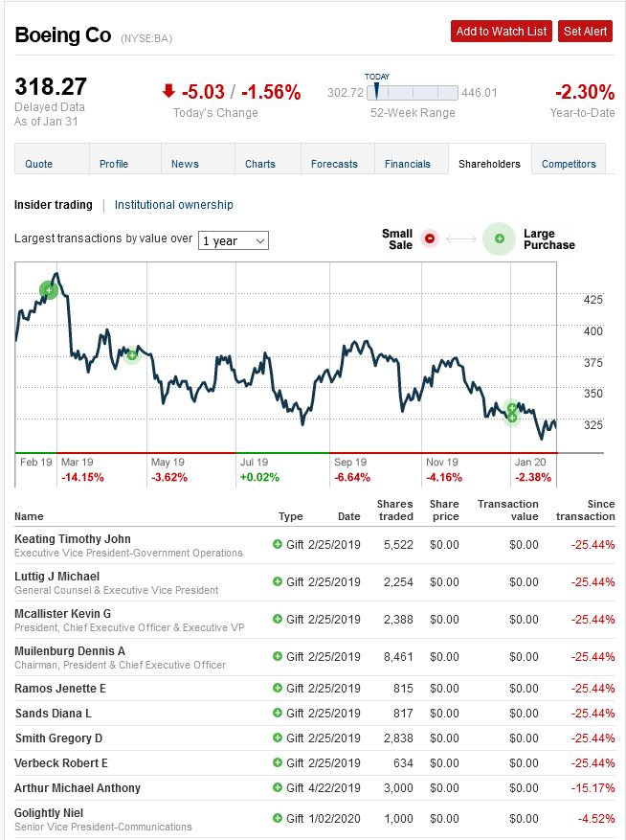Open the 1 year time range dropdown
The width and height of the screenshot is (626, 840).
(x=234, y=240)
